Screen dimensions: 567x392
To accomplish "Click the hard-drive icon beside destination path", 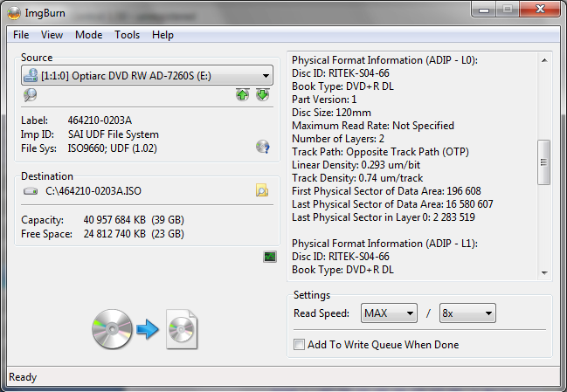I will [31, 190].
